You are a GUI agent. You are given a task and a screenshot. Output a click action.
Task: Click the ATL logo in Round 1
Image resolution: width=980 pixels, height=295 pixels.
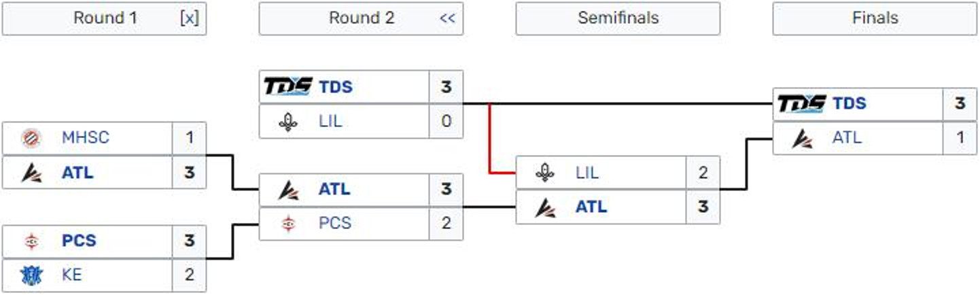pyautogui.click(x=31, y=173)
